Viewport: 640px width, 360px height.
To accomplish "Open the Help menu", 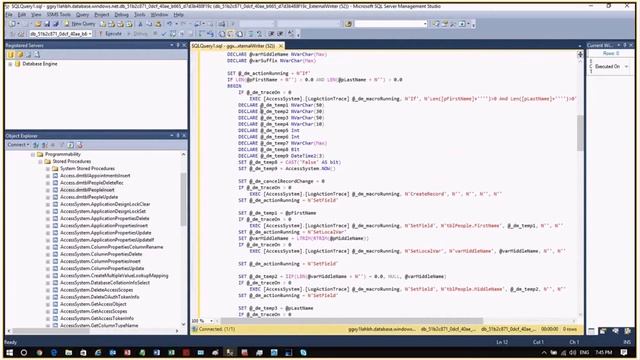I will 178,15.
